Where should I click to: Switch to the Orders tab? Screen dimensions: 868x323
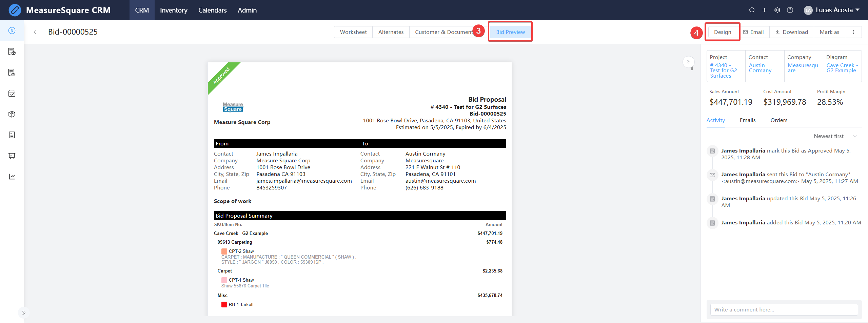tap(779, 120)
